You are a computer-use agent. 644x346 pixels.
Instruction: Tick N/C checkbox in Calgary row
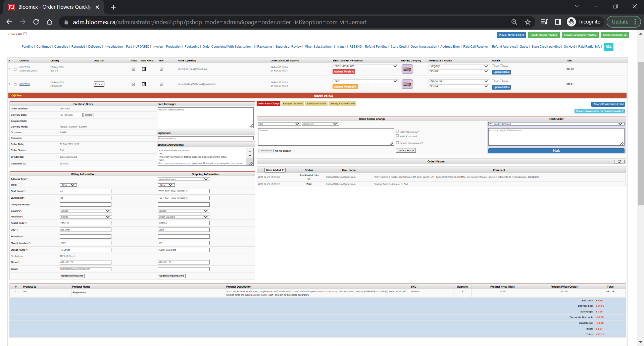(493, 66)
